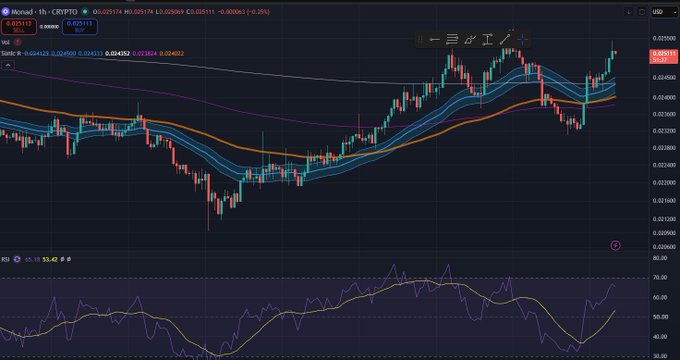Image resolution: width=680 pixels, height=360 pixels.
Task: Click the RSI 50.00 scale label
Action: tap(661, 317)
